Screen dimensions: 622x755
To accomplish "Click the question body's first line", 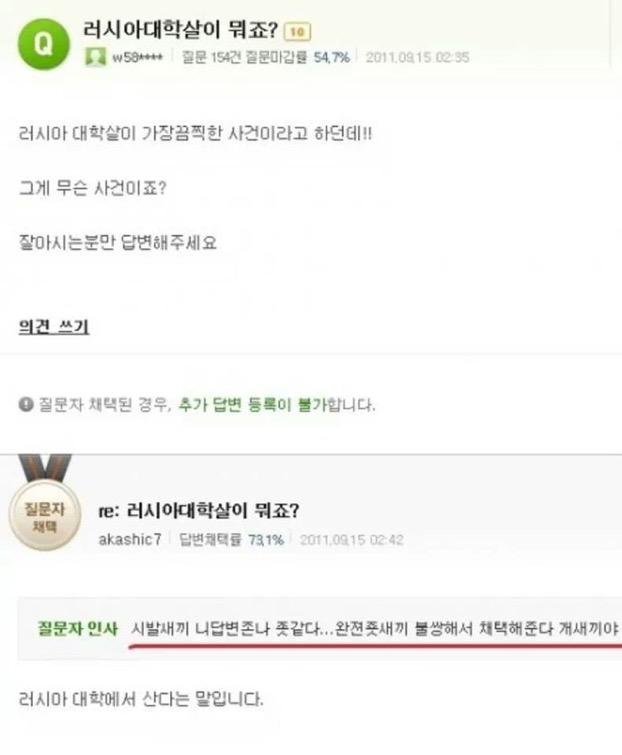I will (x=195, y=133).
